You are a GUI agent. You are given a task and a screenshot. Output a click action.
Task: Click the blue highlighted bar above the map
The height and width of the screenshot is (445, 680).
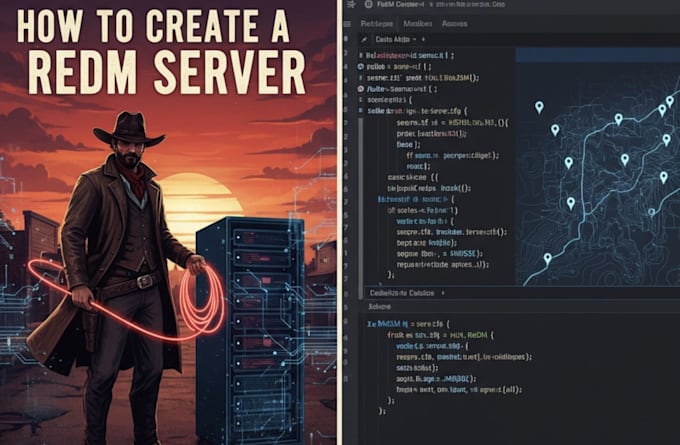pos(598,55)
